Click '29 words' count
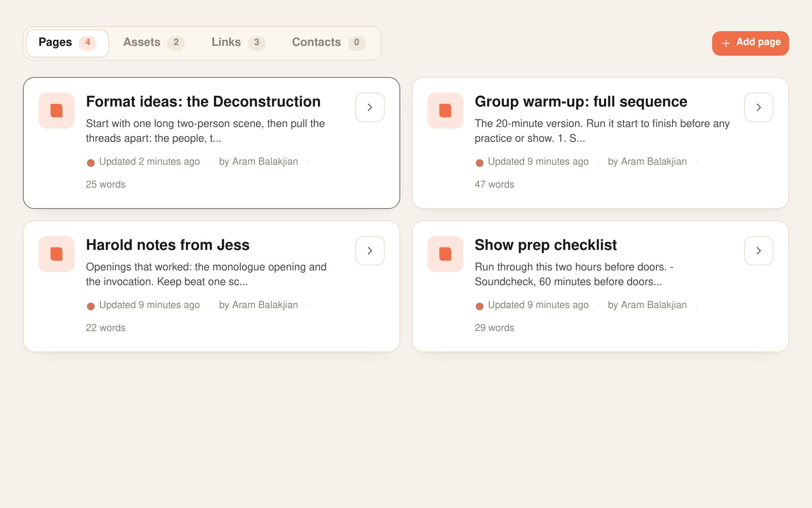Screen dimensions: 812x508 [x=494, y=328]
